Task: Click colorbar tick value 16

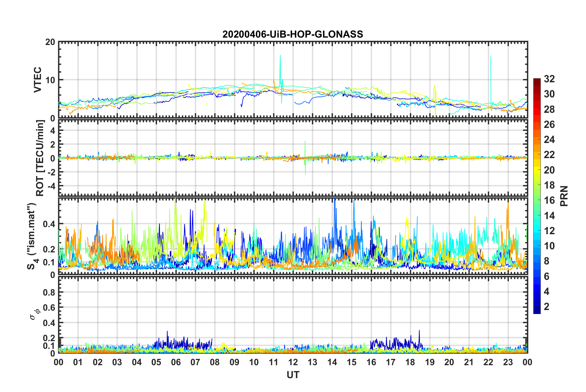Action: (x=549, y=200)
